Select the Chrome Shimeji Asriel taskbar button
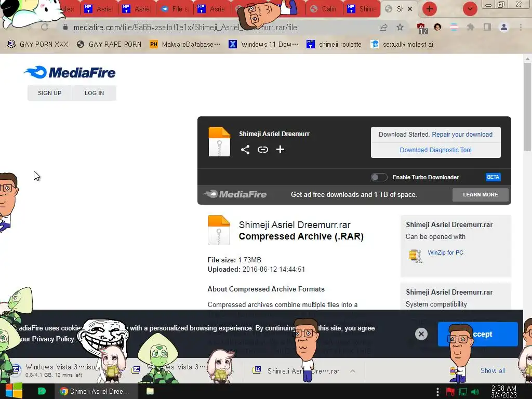 [96, 391]
